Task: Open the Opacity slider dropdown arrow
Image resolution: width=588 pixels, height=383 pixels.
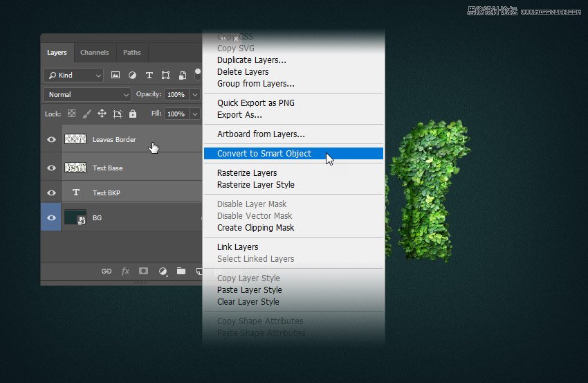Action: tap(195, 94)
